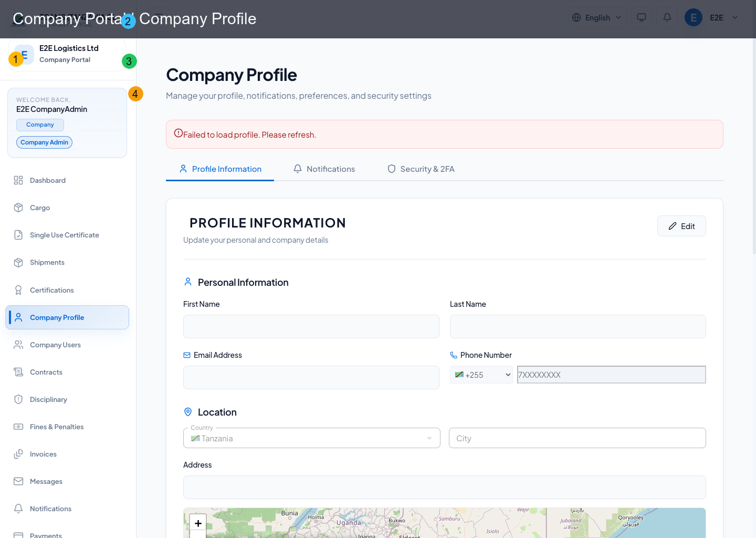Image resolution: width=756 pixels, height=538 pixels.
Task: Click the Single Use Certificate document icon
Action: 18,235
